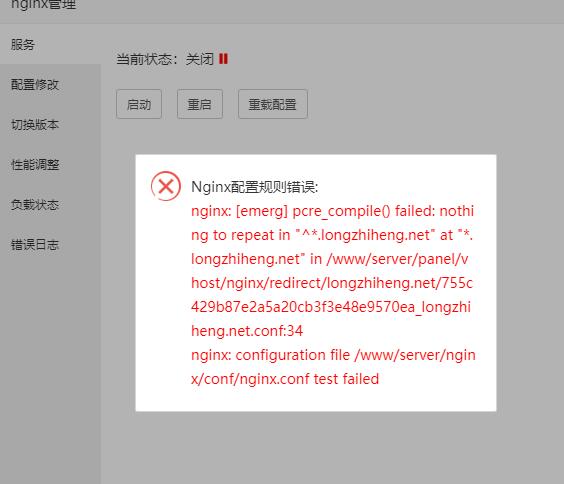Screen dimensions: 564x484
Task: Click the 'nginx.conf test failed' line
Action: [285, 379]
